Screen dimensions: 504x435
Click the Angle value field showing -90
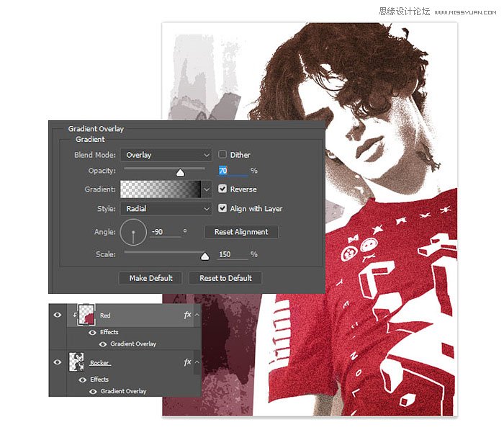tap(165, 232)
